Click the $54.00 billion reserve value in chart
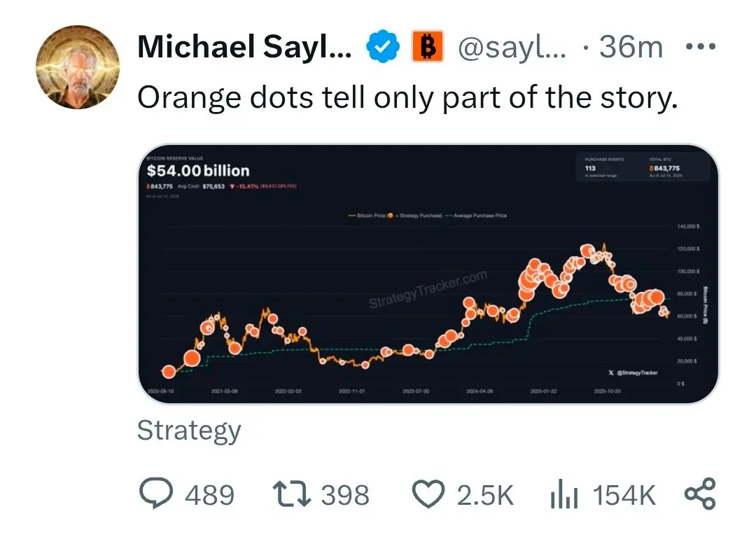Image resolution: width=756 pixels, height=537 pixels. coord(198,171)
